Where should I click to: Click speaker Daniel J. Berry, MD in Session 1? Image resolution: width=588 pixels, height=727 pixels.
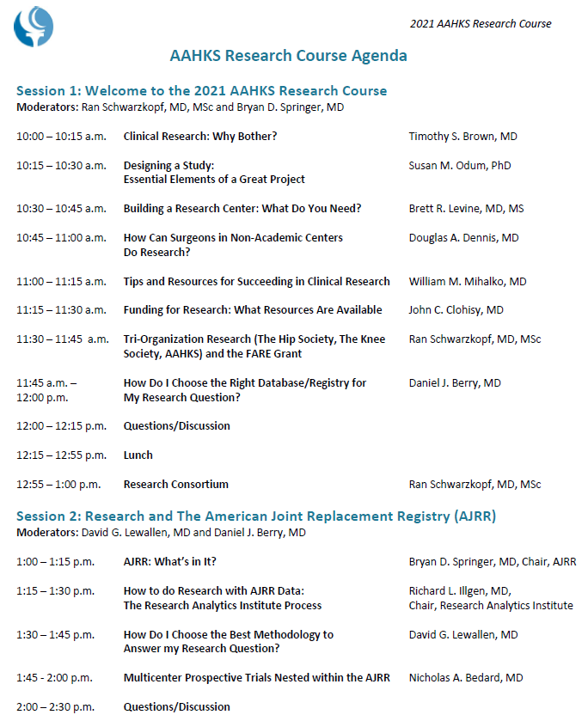455,383
